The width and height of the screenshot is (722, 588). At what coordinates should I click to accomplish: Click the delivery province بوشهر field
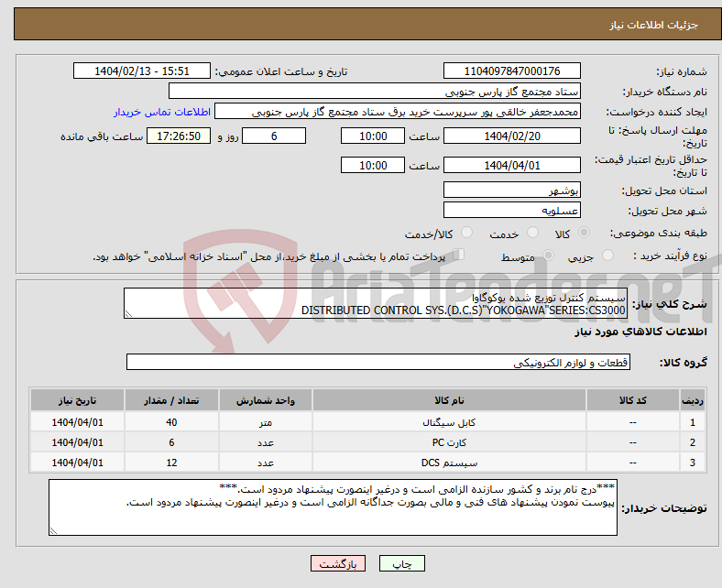tap(512, 190)
